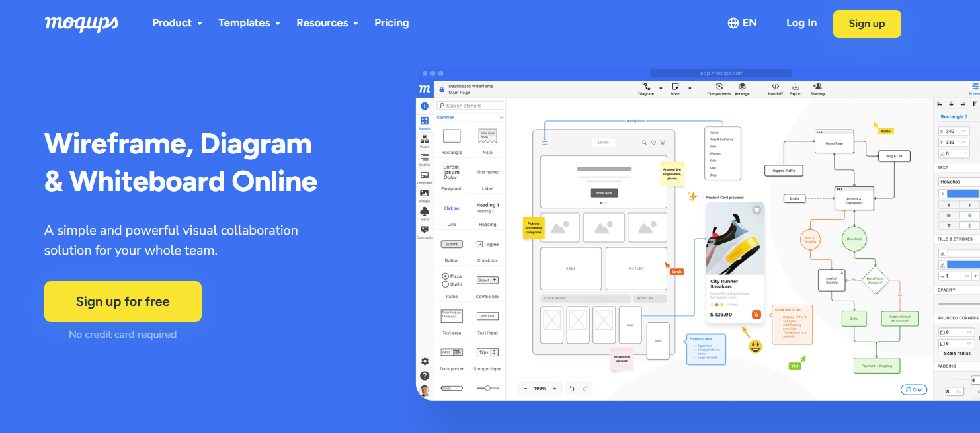Expand the Resources dropdown menu
The height and width of the screenshot is (433, 980).
pyautogui.click(x=327, y=23)
